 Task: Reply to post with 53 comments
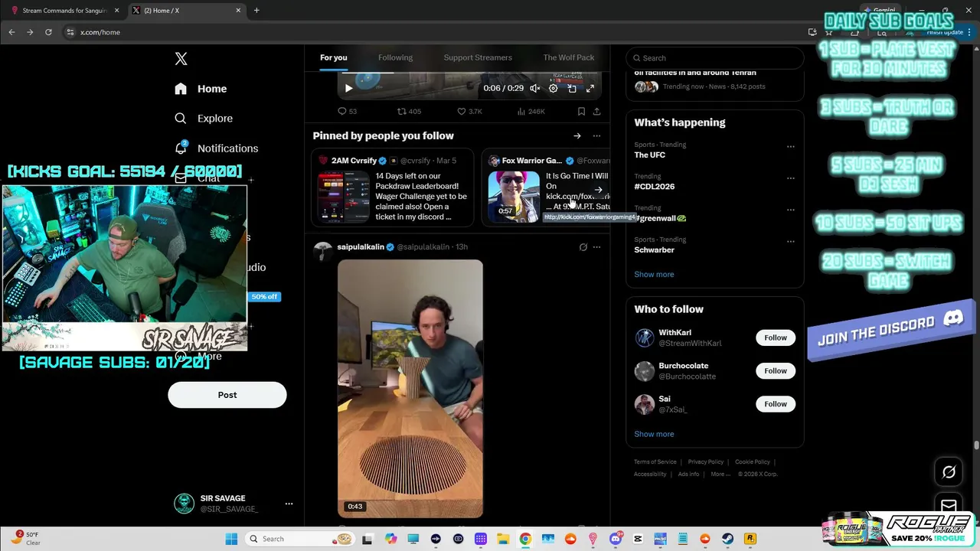(347, 112)
